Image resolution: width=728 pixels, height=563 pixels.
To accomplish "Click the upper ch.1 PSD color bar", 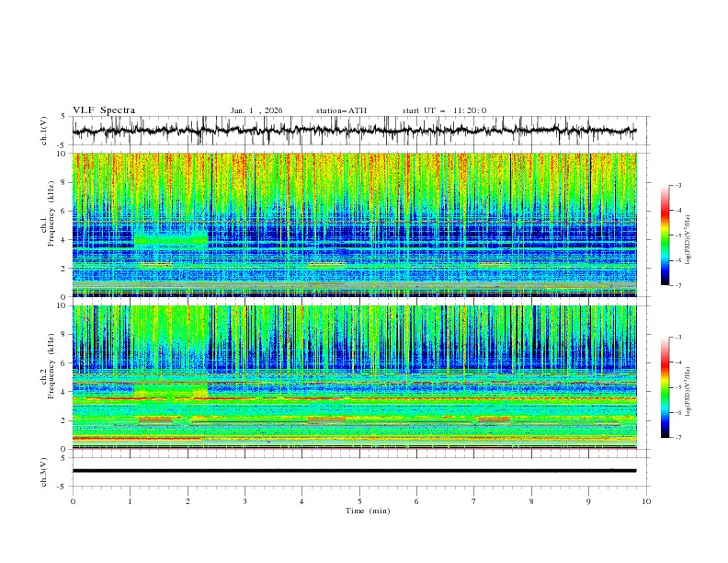I will 665,236.
